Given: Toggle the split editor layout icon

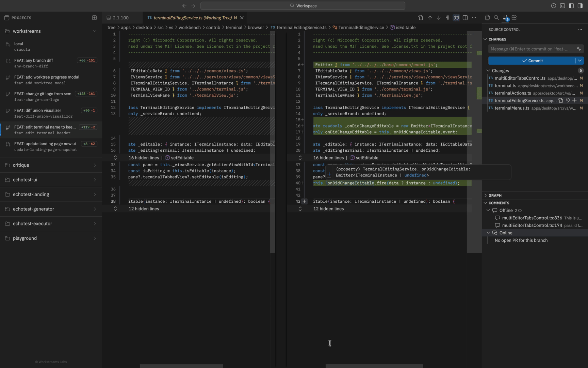Looking at the screenshot, I should tap(465, 18).
